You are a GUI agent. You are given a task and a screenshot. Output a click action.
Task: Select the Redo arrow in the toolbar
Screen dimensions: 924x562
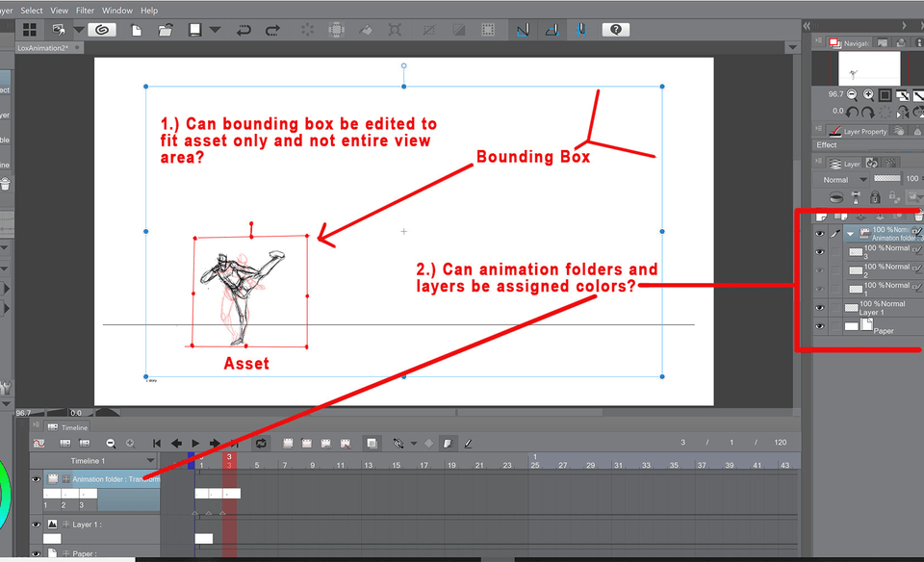click(272, 30)
